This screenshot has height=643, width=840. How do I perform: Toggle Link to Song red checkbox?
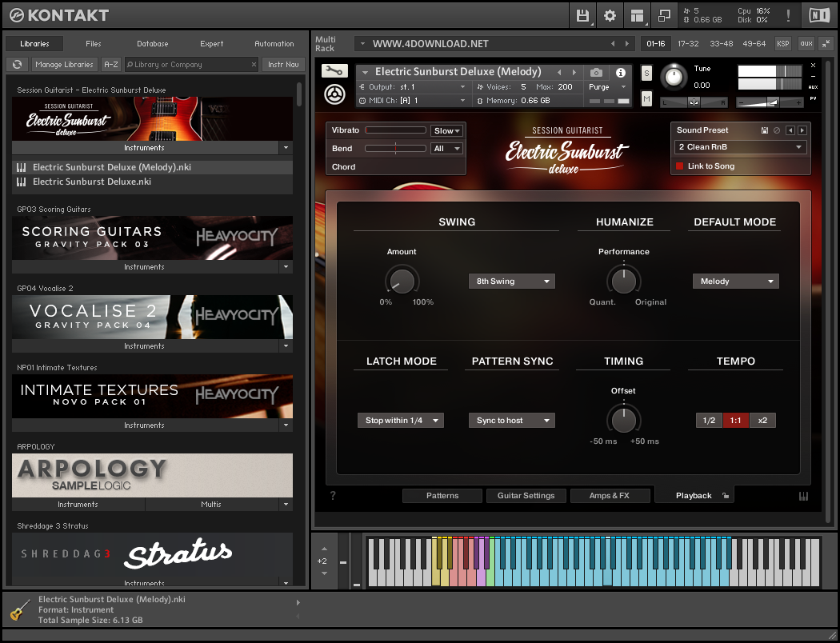point(679,166)
